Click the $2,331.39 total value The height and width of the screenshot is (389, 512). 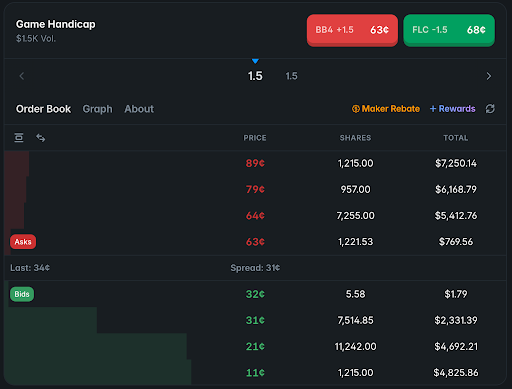pos(456,320)
